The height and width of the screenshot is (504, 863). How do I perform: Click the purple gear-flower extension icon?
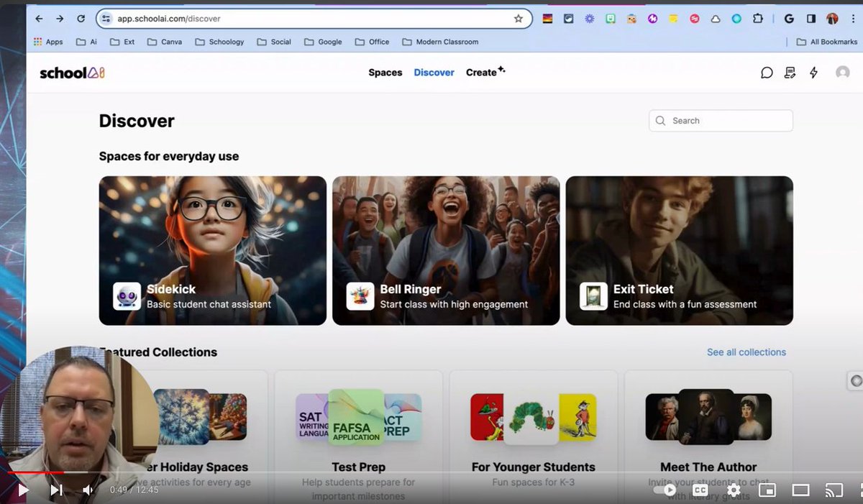pos(590,19)
